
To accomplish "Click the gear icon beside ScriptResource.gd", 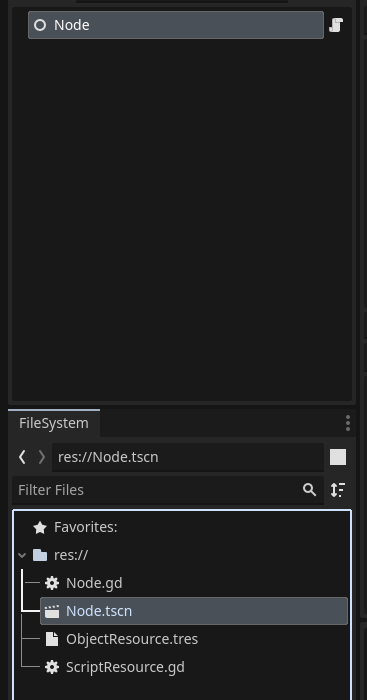I will tap(52, 667).
